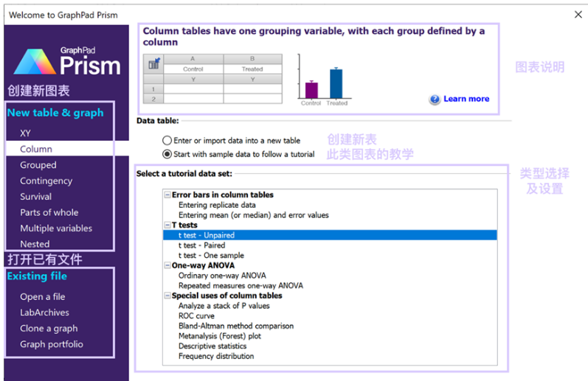Click T tests group label

(x=184, y=226)
